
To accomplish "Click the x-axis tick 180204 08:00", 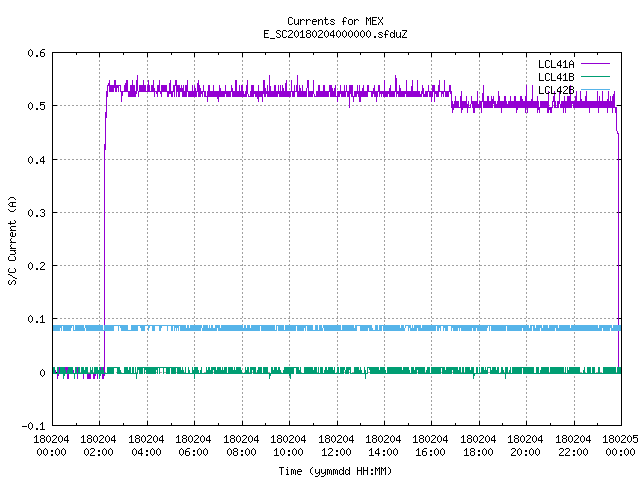I will tap(241, 445).
